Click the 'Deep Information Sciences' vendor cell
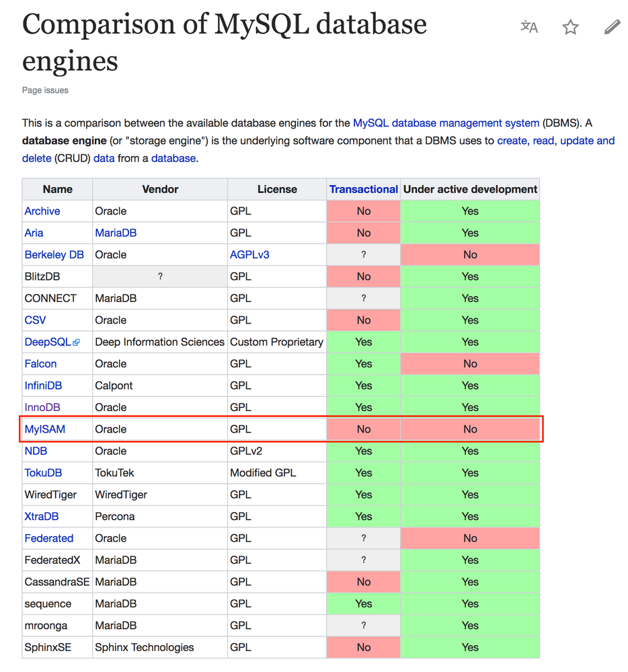The height and width of the screenshot is (672, 628). coord(160,342)
